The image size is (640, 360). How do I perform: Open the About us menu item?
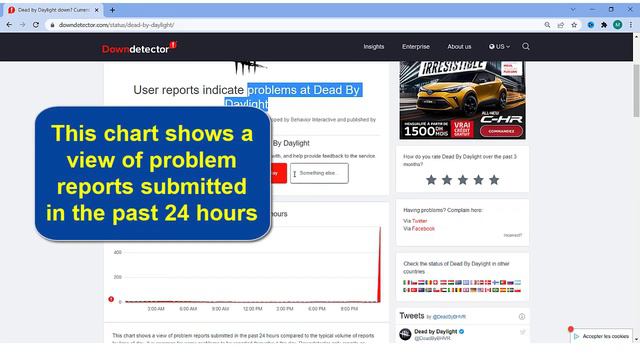point(459,47)
